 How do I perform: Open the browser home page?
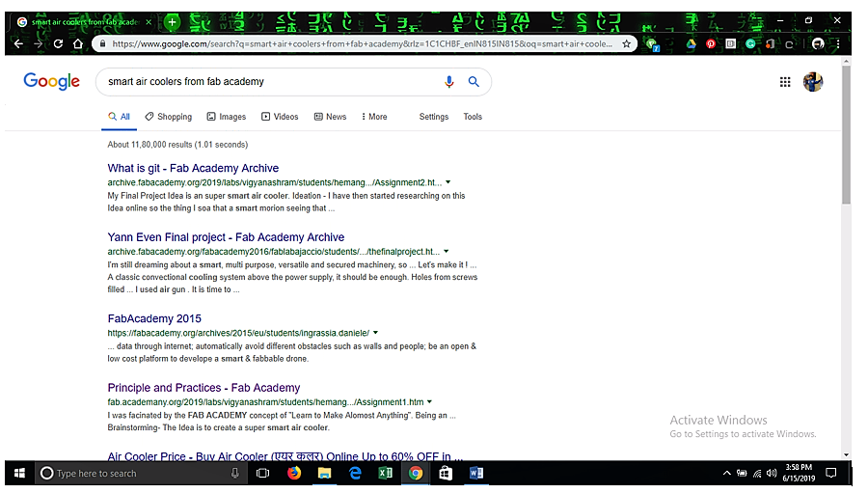tap(78, 43)
